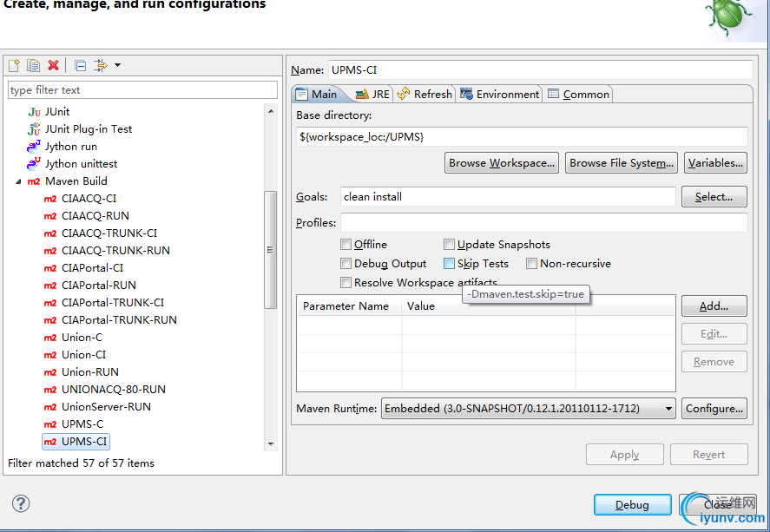Select CIAPortal-TRUNK-RUN configuration
This screenshot has width=770, height=532.
click(x=110, y=320)
